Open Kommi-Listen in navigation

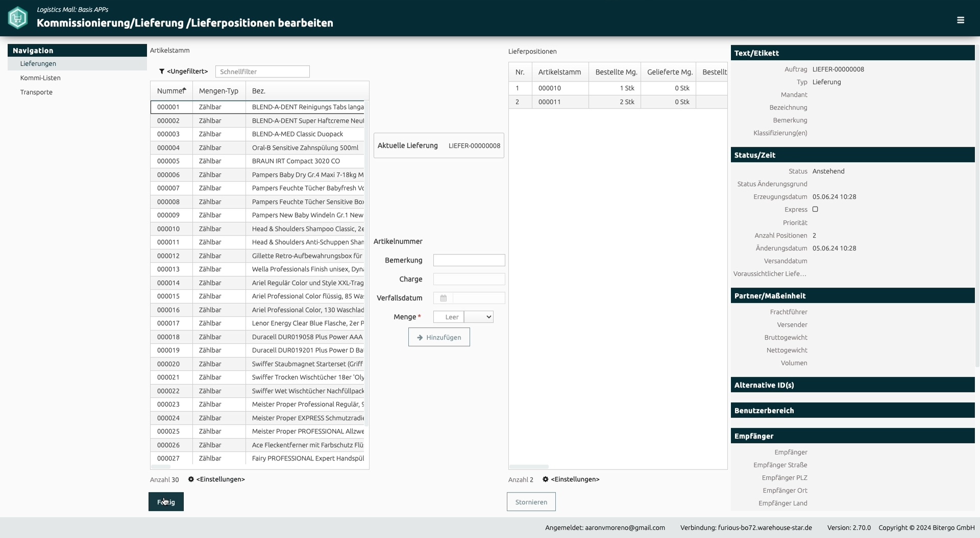pyautogui.click(x=40, y=78)
